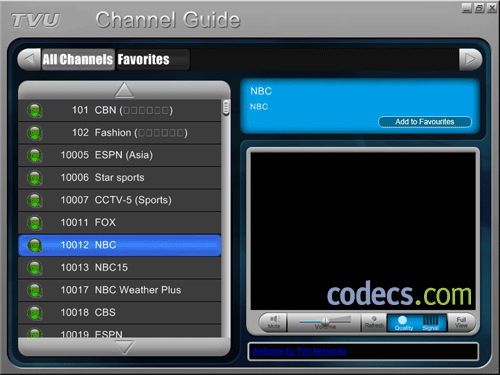Select channel 10011 FOX

(120, 223)
